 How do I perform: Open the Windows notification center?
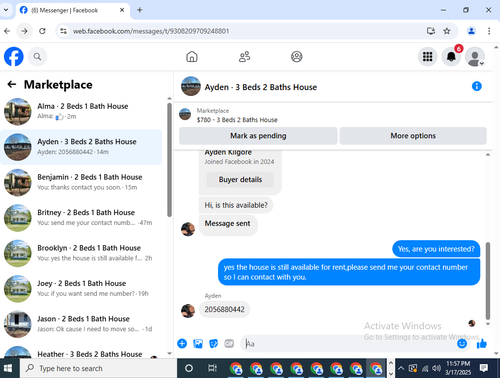[483, 368]
